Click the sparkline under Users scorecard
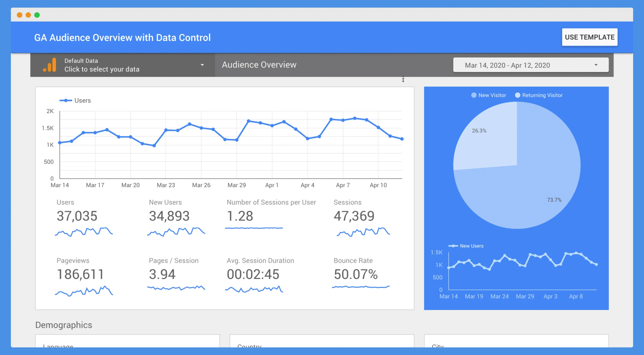The image size is (644, 355). pyautogui.click(x=84, y=232)
